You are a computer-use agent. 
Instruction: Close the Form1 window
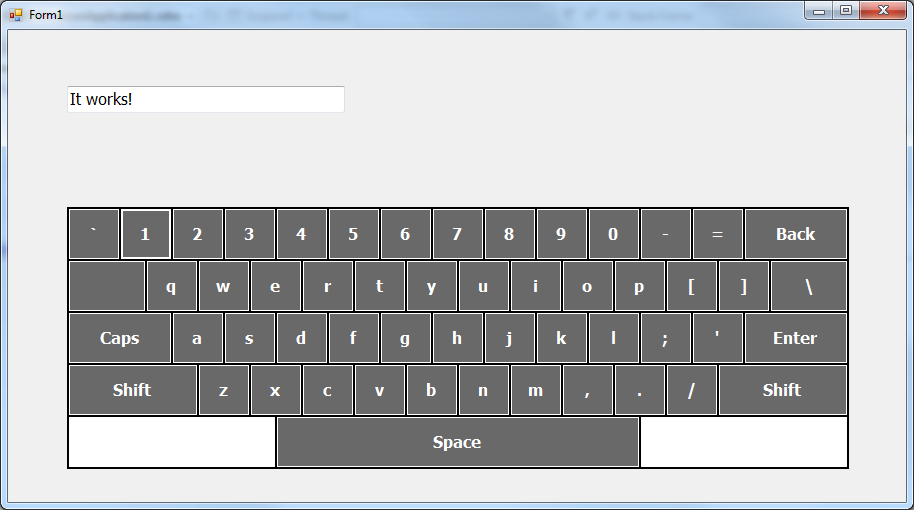(883, 10)
